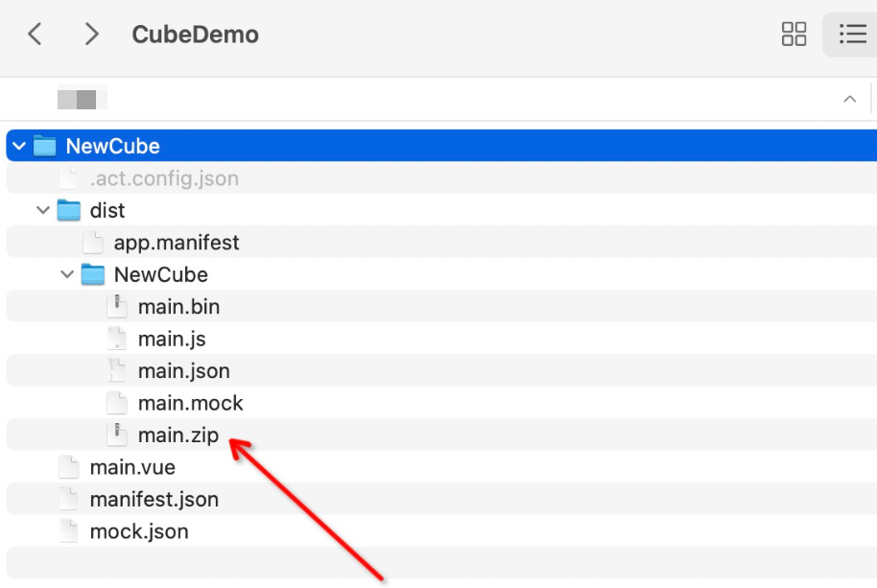This screenshot has width=877, height=588.
Task: Click the .act.config.json file icon
Action: pyautogui.click(x=69, y=178)
